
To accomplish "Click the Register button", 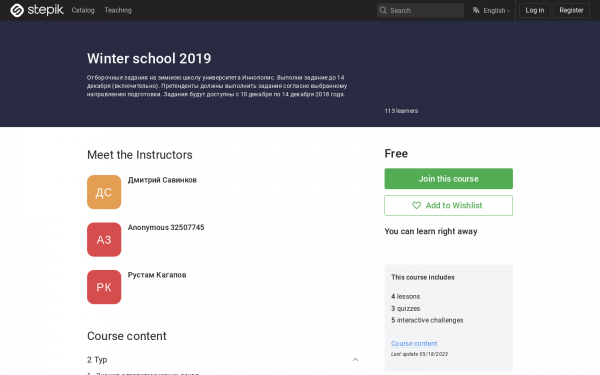I will (571, 10).
